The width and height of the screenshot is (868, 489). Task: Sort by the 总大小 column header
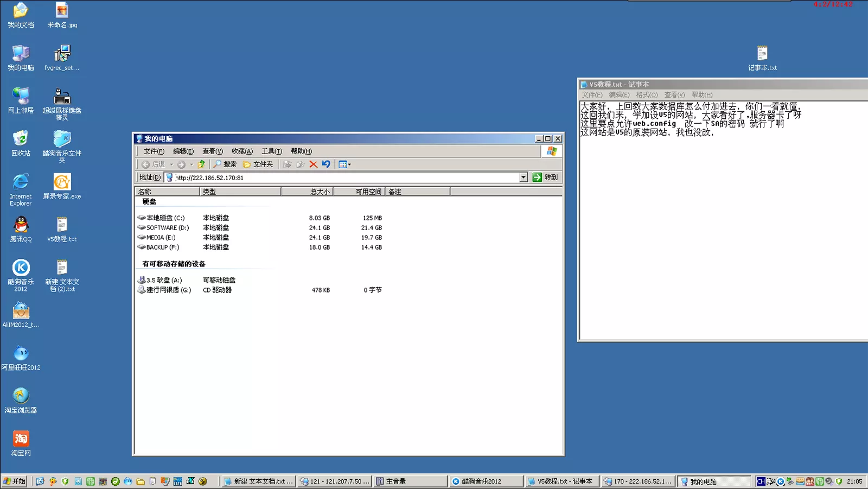pos(307,192)
